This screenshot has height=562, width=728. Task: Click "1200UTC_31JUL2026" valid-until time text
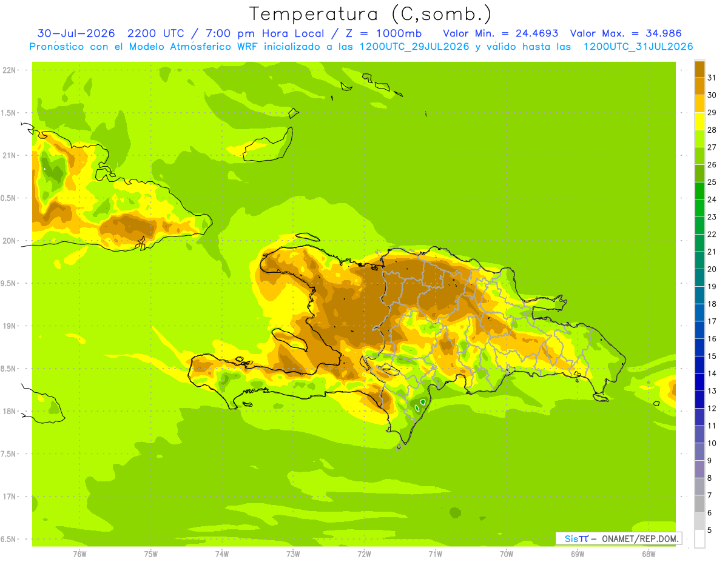(x=638, y=47)
